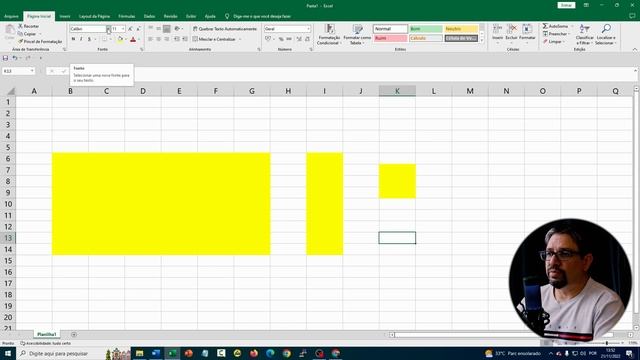The width and height of the screenshot is (640, 360).
Task: Align text right
Action: click(x=167, y=39)
